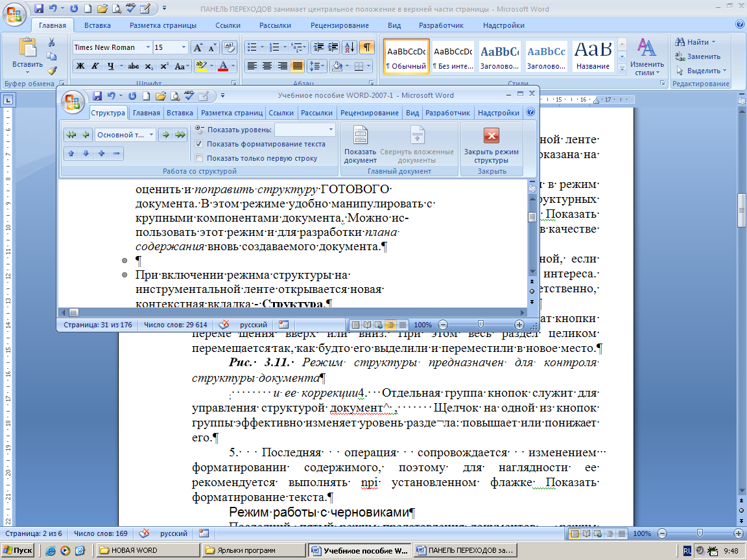The image size is (747, 560).
Task: Enable 'Показать только первую строку' checkbox
Action: [x=199, y=157]
